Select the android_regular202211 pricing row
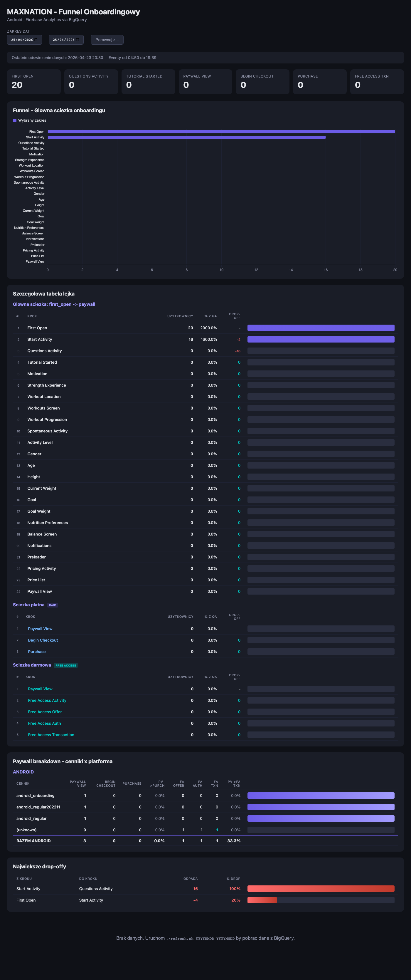 coord(205,807)
